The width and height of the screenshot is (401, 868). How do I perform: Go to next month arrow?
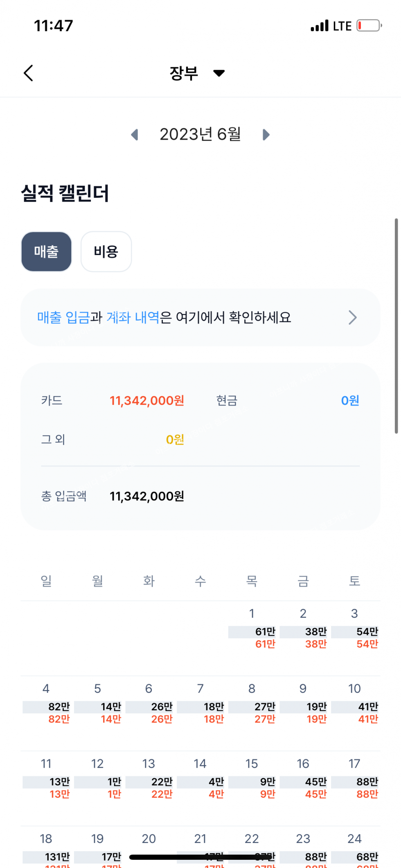[266, 135]
